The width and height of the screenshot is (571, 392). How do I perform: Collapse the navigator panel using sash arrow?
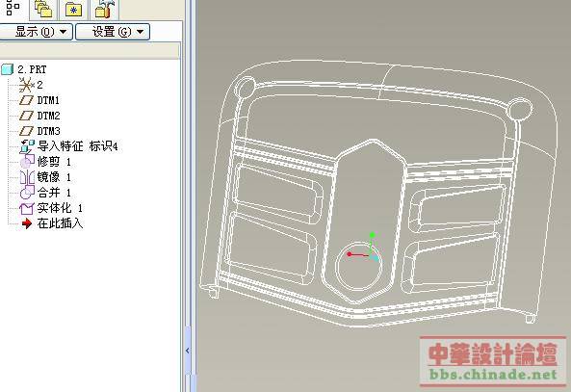[x=188, y=351]
